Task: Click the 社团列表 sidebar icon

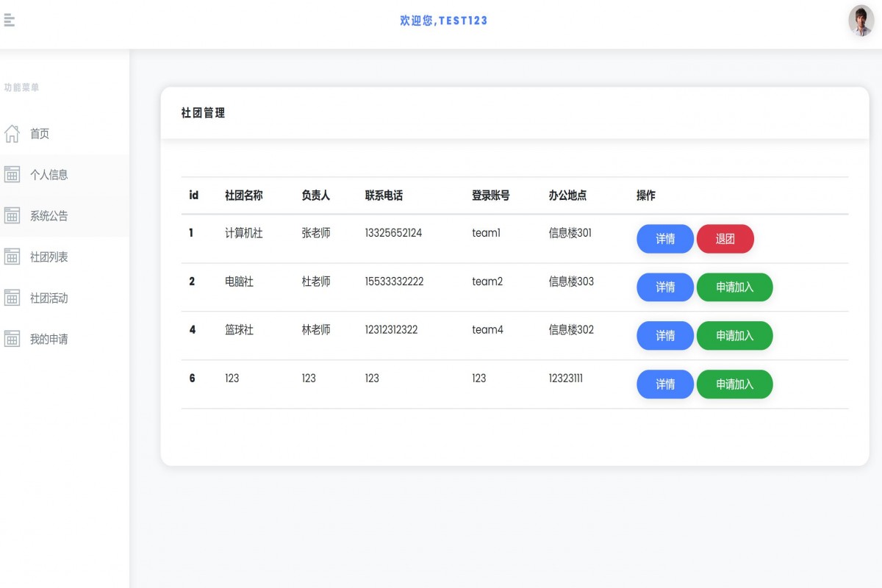Action: [11, 256]
